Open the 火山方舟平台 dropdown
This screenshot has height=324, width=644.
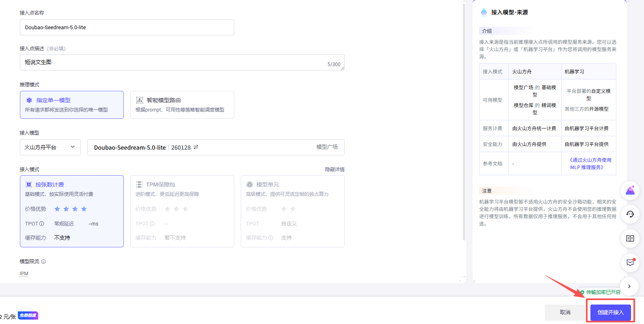50,147
